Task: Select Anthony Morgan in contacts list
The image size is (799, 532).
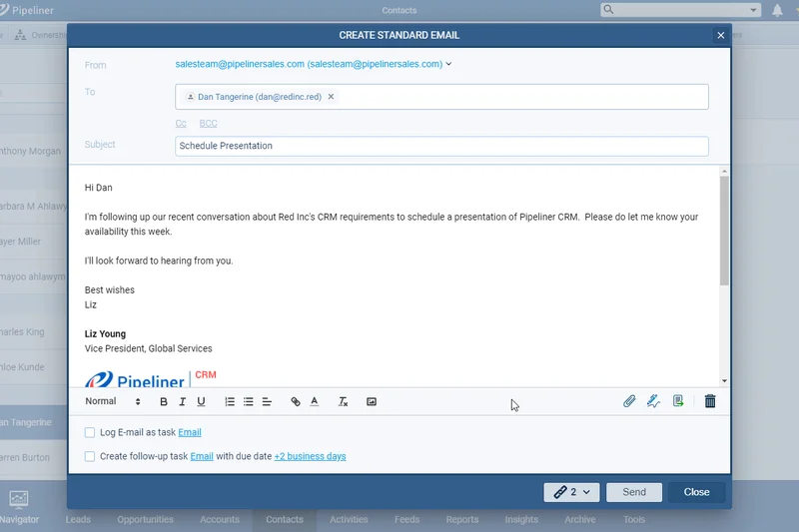Action: 30,151
